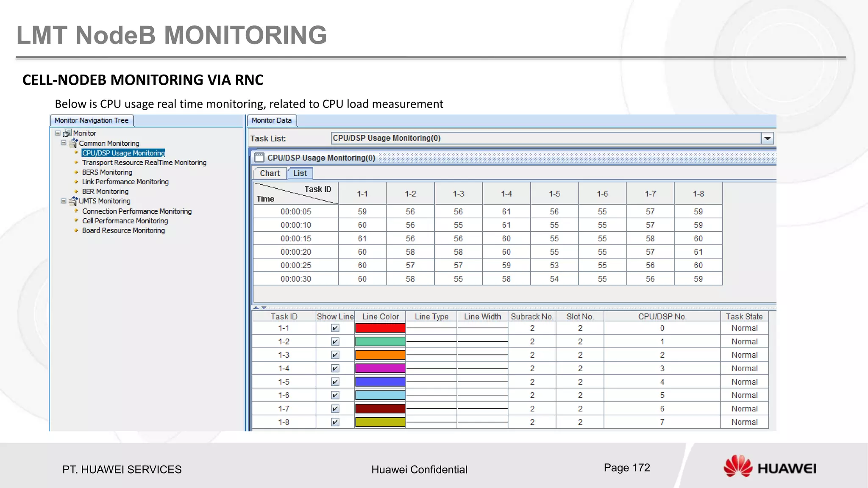Click bullet icon beside BERS Monitoring
Viewport: 868px width, 488px height.
[x=76, y=172]
